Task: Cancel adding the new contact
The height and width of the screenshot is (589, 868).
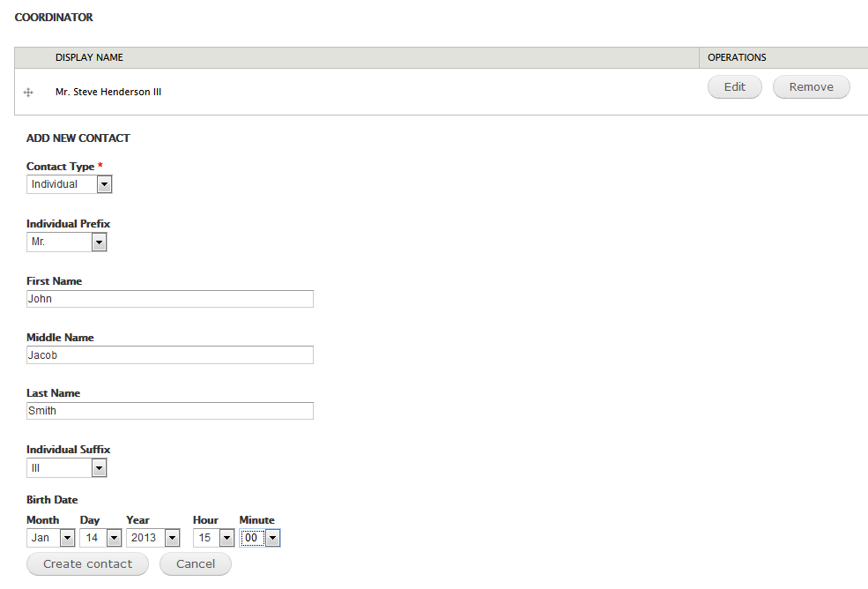Action: coord(195,563)
